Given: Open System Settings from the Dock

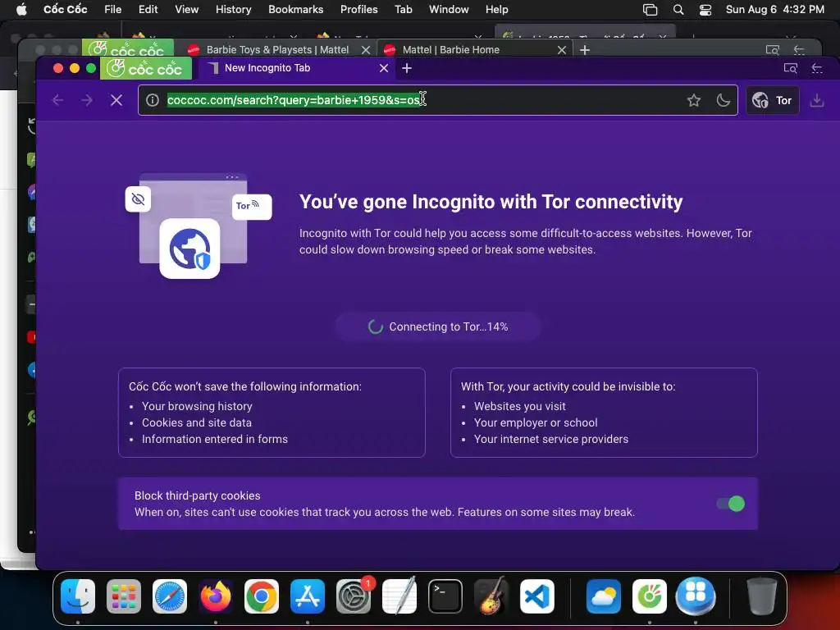Looking at the screenshot, I should tap(354, 596).
